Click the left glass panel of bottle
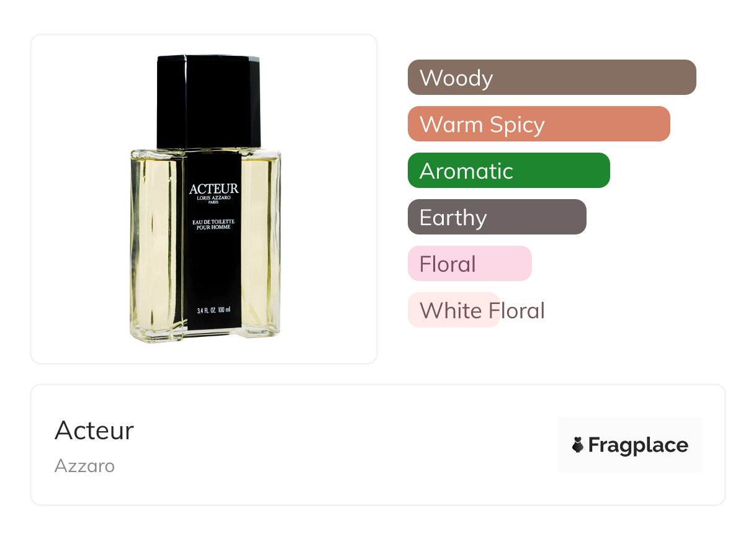This screenshot has width=756, height=536. pyautogui.click(x=157, y=245)
